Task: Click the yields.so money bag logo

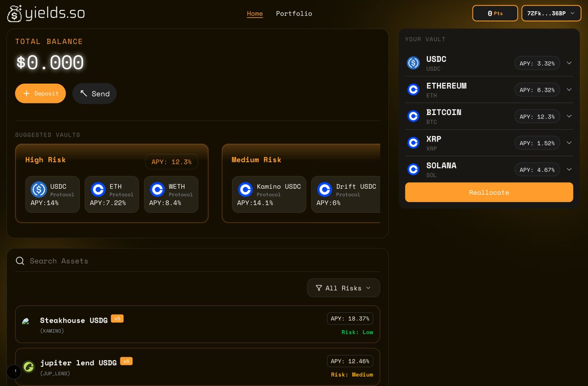Action: click(x=14, y=13)
